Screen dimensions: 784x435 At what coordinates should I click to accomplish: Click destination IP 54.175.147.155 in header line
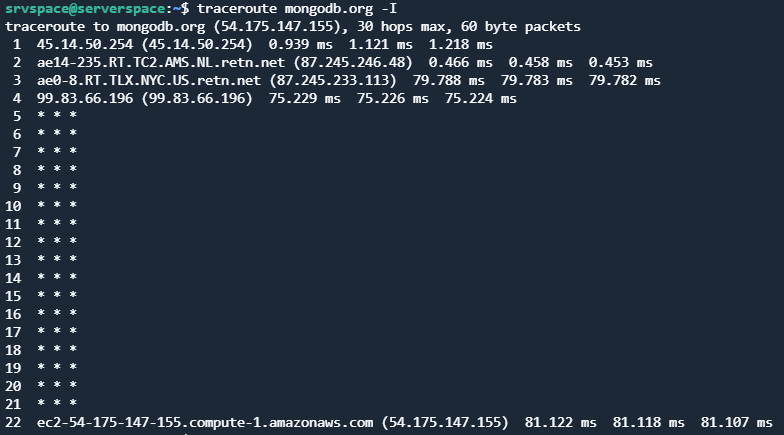(271, 26)
